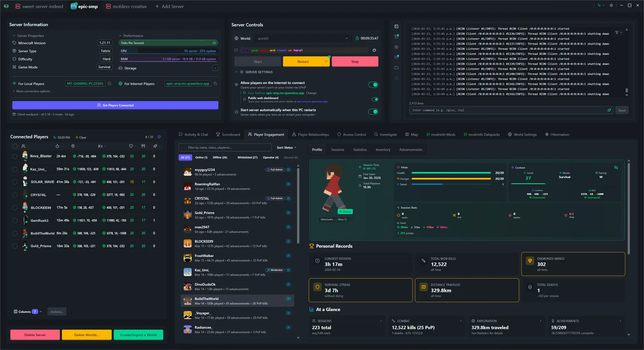Copy the local players server address

coord(110,83)
